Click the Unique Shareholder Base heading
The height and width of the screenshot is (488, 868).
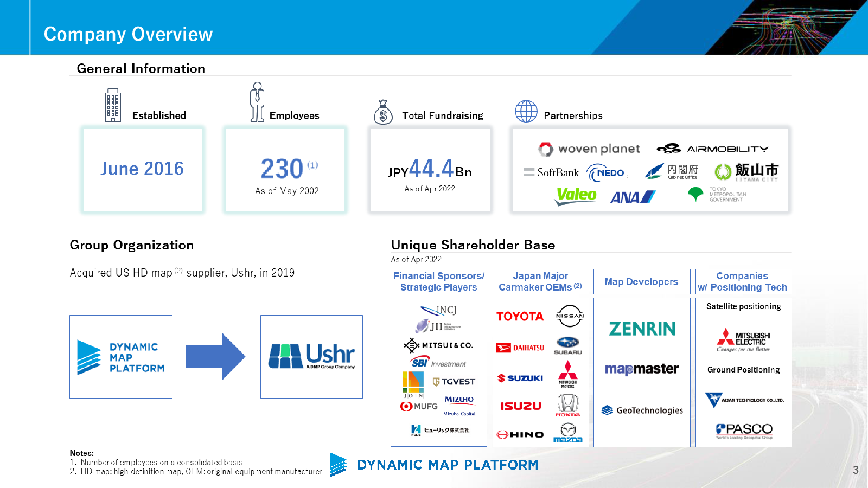tap(473, 245)
